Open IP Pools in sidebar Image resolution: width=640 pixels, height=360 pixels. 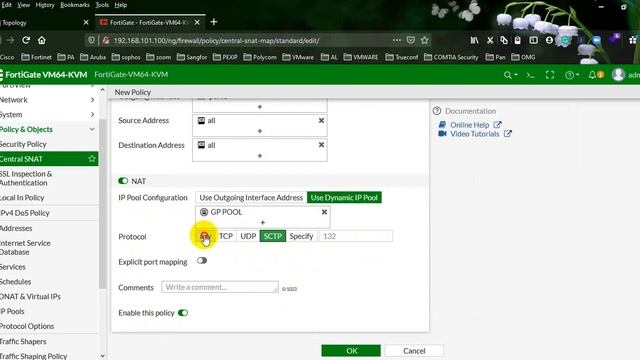(12, 311)
